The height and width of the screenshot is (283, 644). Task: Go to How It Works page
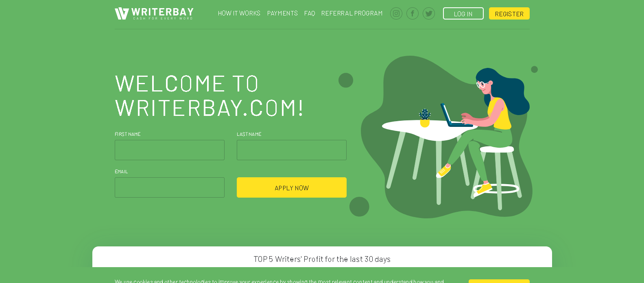[x=239, y=13]
